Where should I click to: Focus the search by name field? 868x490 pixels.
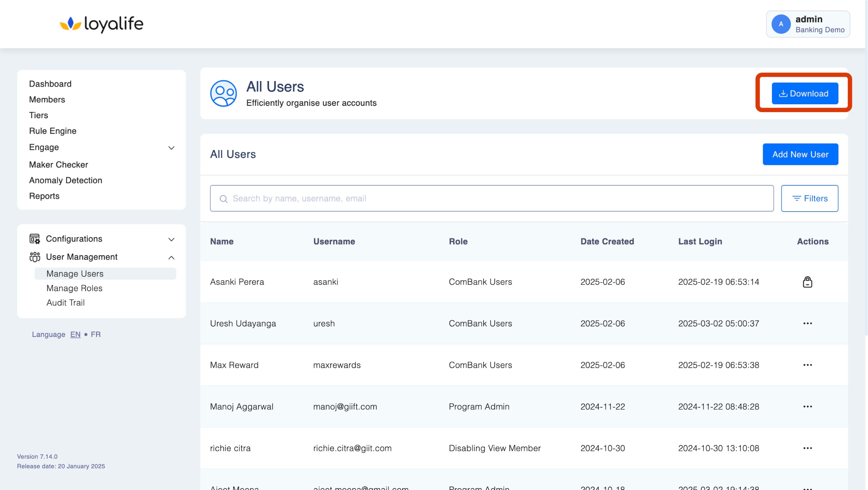tap(491, 198)
